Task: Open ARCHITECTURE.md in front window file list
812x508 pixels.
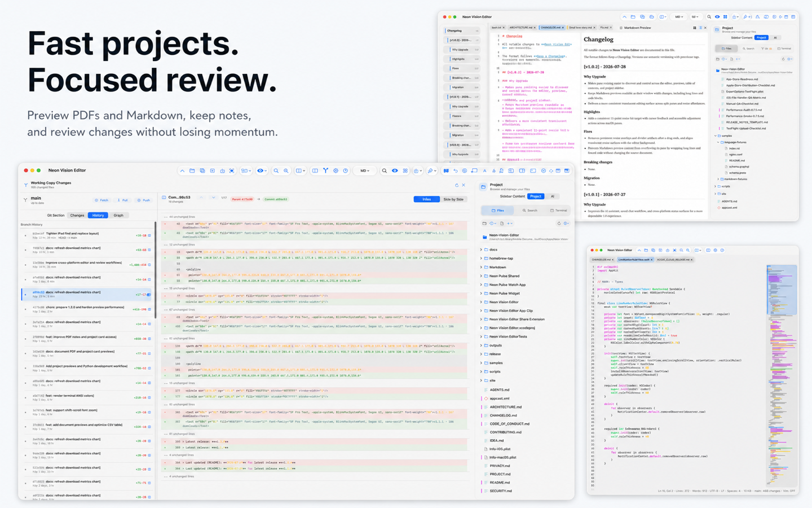Action: [505, 407]
